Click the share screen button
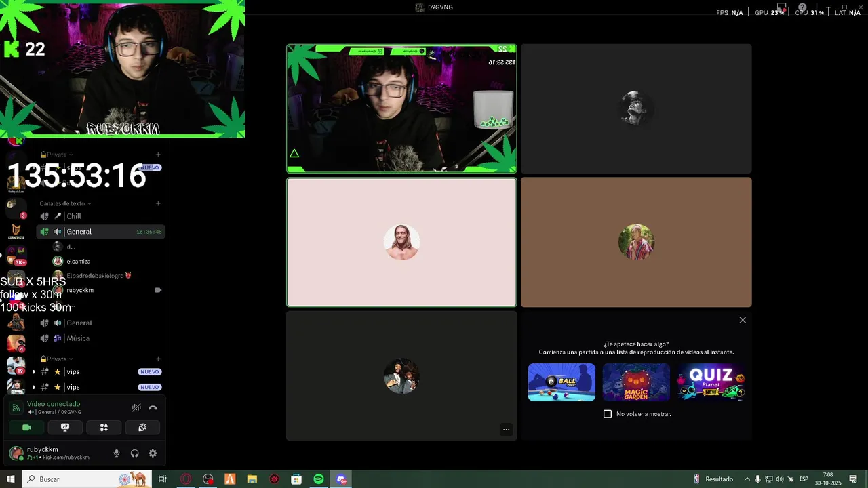This screenshot has height=488, width=868. pyautogui.click(x=65, y=428)
